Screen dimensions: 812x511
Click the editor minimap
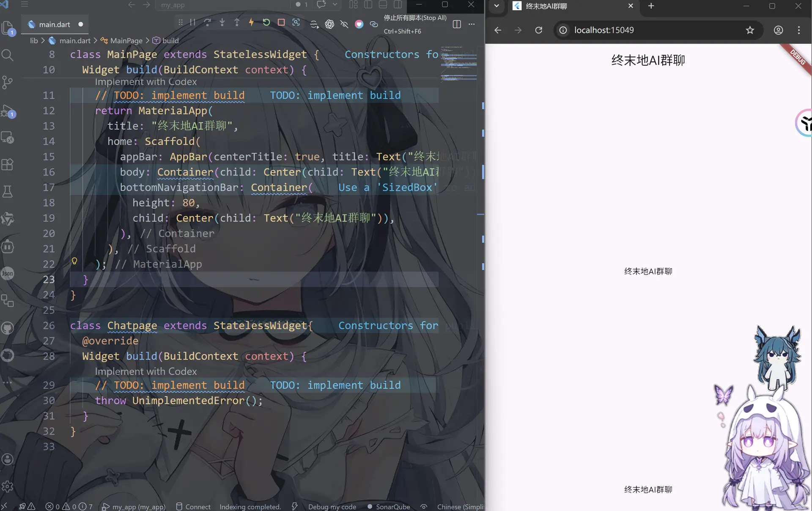[x=459, y=63]
